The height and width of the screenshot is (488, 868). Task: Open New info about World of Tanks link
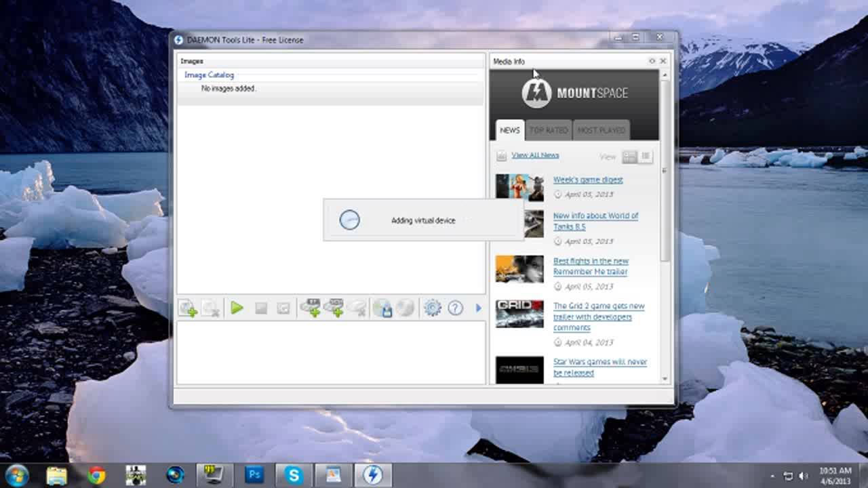(x=595, y=221)
